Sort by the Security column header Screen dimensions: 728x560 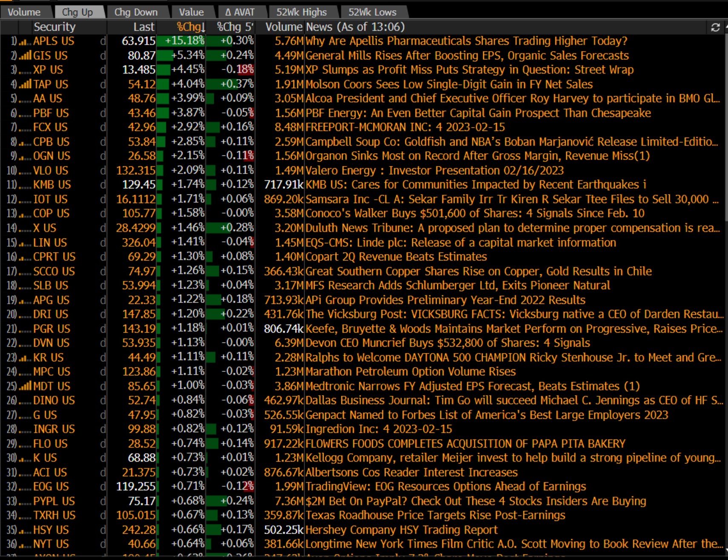pos(54,27)
